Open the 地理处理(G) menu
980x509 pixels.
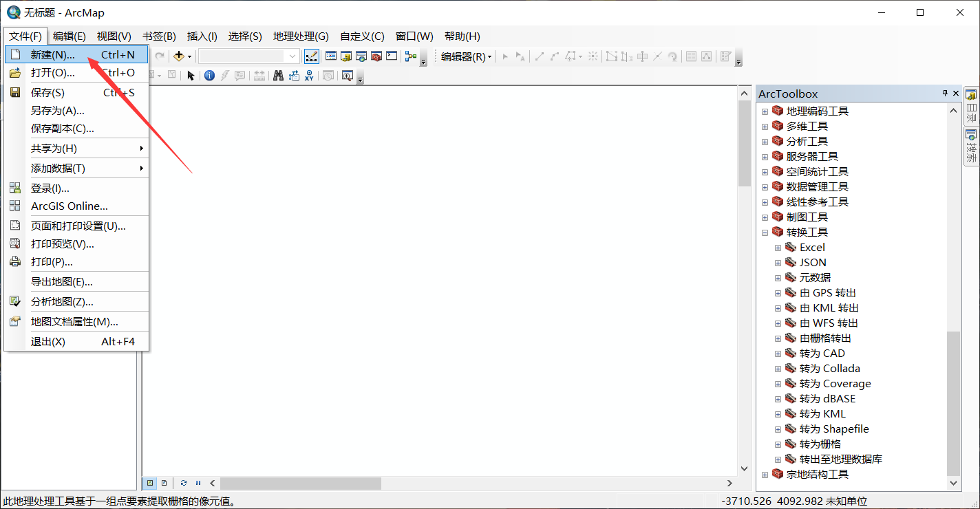coord(301,36)
